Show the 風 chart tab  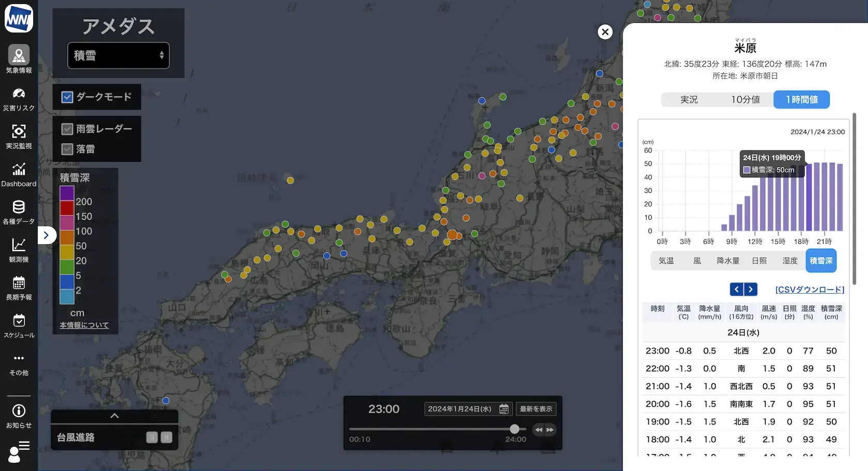[x=697, y=261]
